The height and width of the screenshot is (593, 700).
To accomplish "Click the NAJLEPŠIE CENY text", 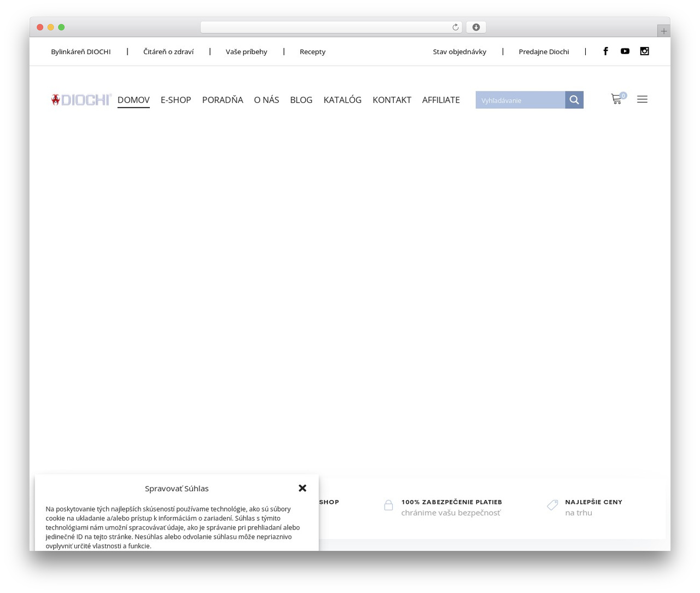I will [x=594, y=502].
